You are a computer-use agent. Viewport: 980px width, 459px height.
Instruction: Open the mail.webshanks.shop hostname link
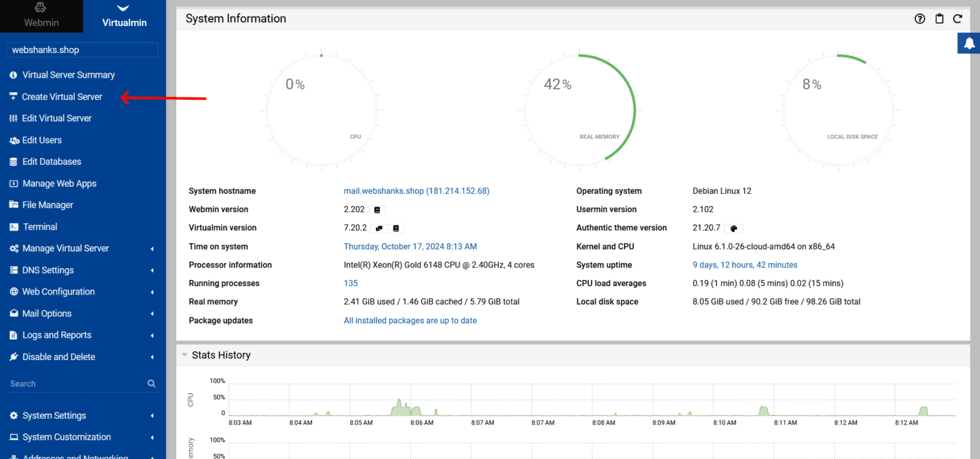[x=417, y=191]
